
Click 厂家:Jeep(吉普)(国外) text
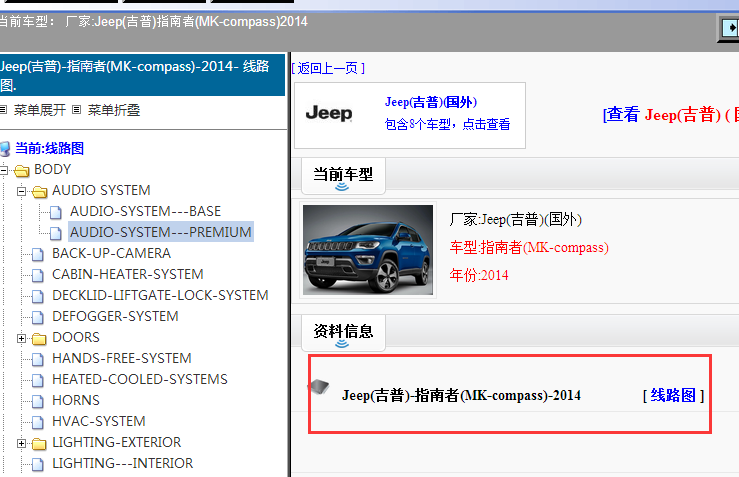click(516, 219)
